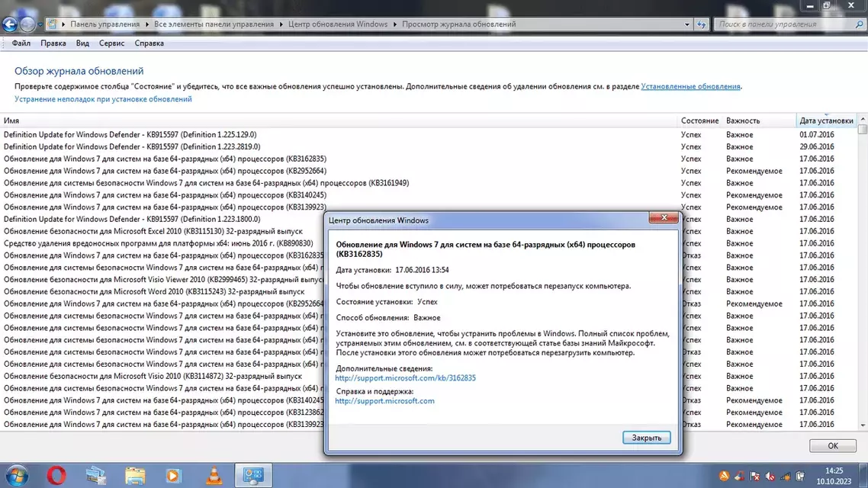
Task: Expand the arrow after Все элементы панели управления
Action: pos(281,24)
